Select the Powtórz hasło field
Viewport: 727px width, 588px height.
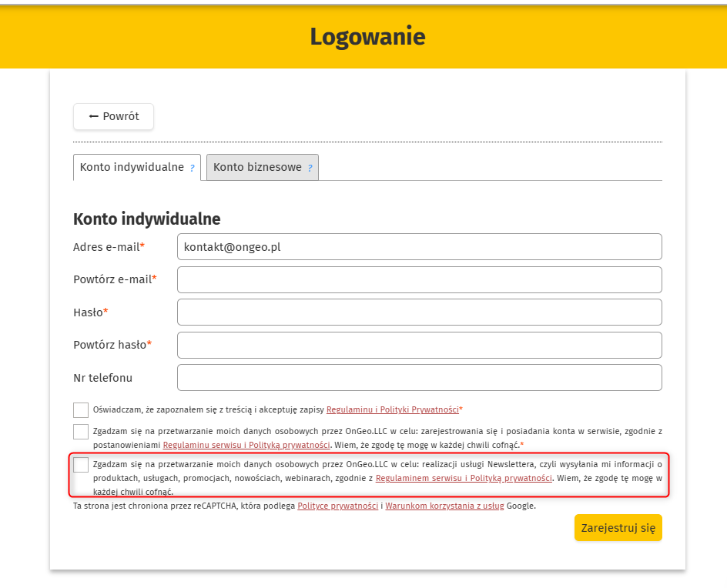click(419, 345)
